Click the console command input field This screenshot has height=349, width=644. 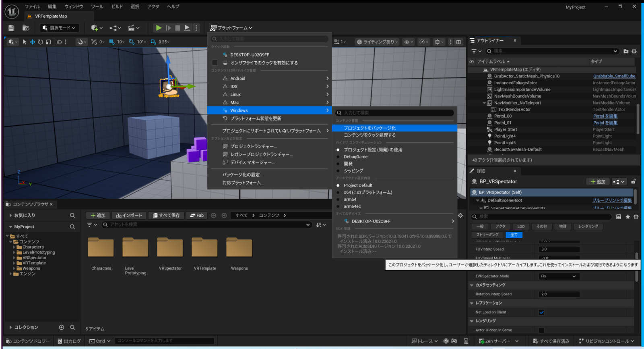pos(165,341)
